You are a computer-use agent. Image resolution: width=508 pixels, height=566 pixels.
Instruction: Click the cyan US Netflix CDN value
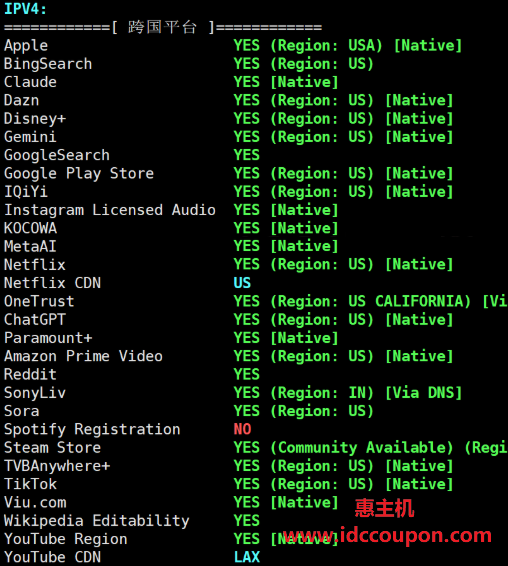[242, 283]
